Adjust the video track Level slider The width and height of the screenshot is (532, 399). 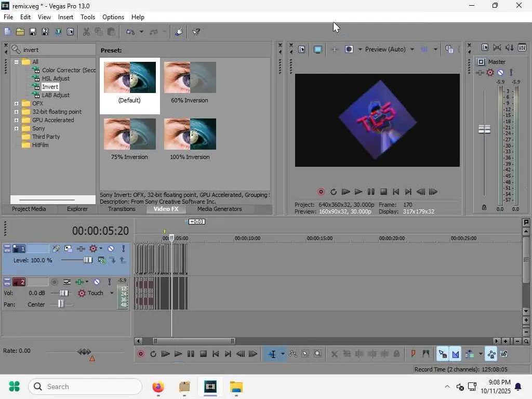pos(87,260)
